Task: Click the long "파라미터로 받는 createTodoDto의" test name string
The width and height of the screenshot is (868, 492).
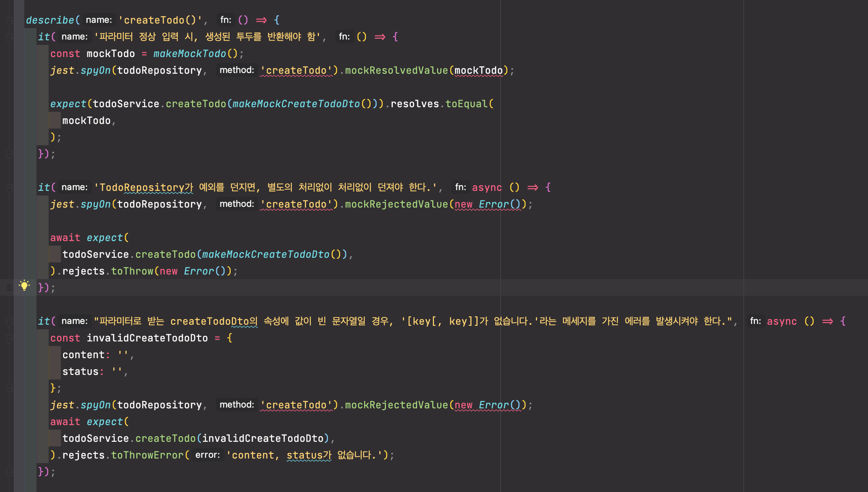Action: pyautogui.click(x=413, y=321)
